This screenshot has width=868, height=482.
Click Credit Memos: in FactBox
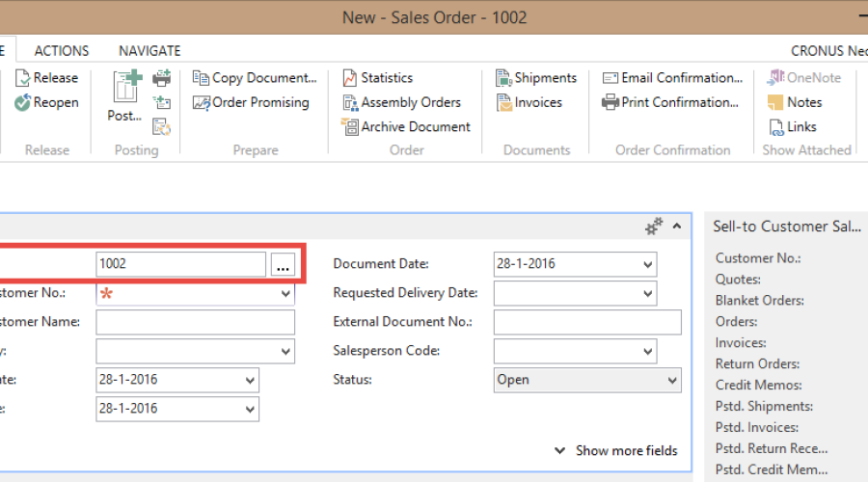coord(758,385)
